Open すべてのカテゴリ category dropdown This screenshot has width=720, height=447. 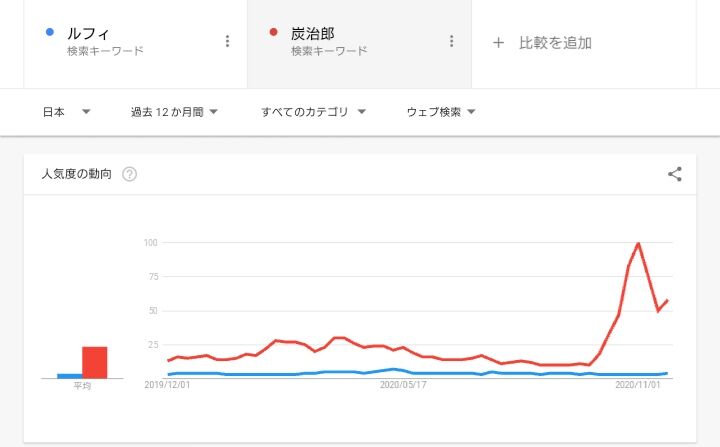[x=313, y=112]
